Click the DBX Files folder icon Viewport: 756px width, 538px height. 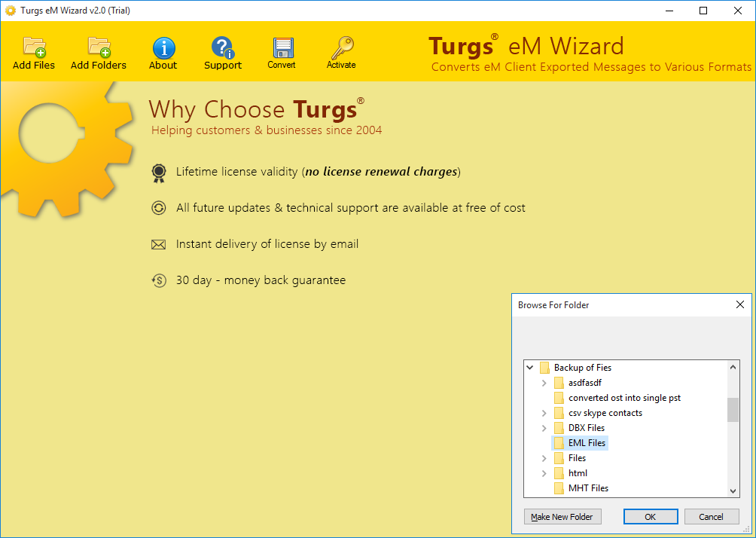pos(559,428)
